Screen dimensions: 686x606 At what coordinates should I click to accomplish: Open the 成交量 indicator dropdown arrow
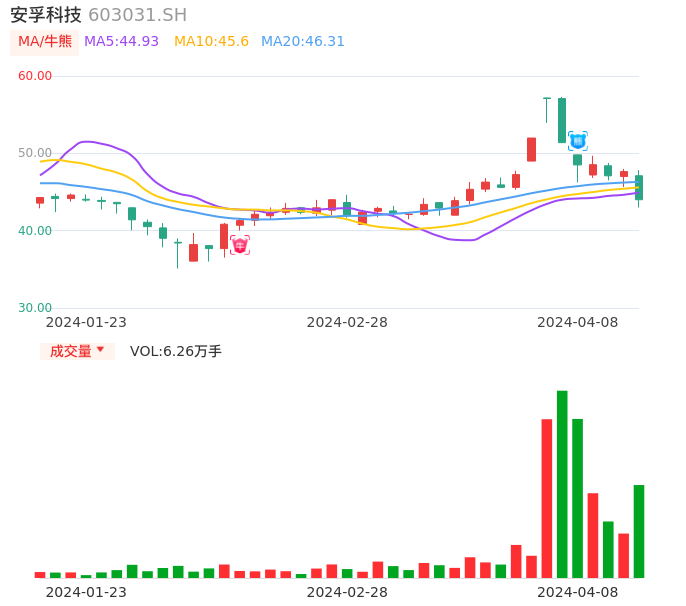[100, 350]
